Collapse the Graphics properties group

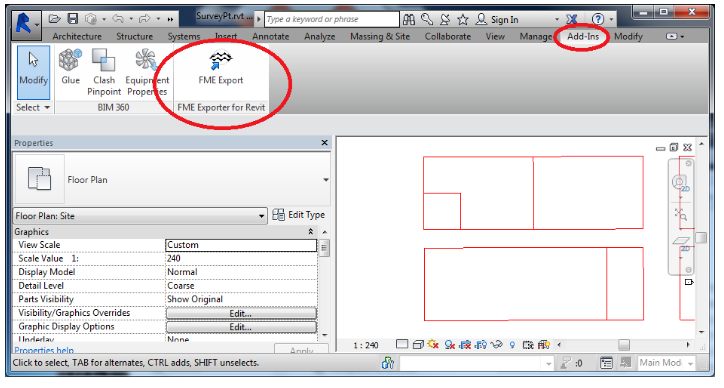click(x=311, y=231)
